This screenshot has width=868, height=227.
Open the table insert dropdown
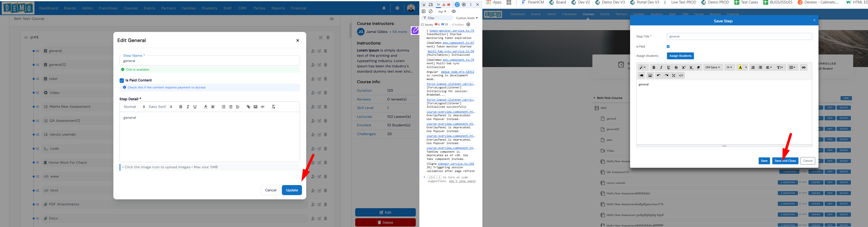click(x=793, y=67)
